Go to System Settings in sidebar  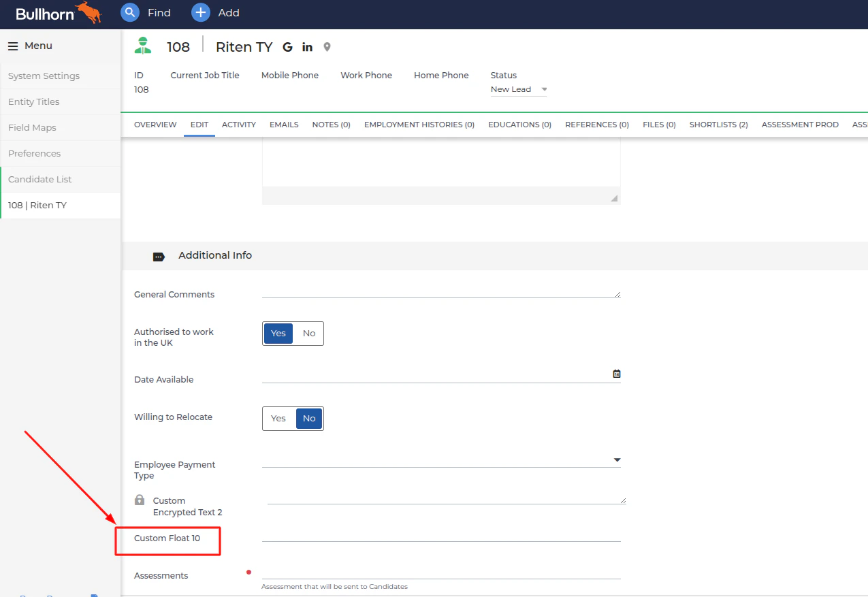click(x=44, y=76)
